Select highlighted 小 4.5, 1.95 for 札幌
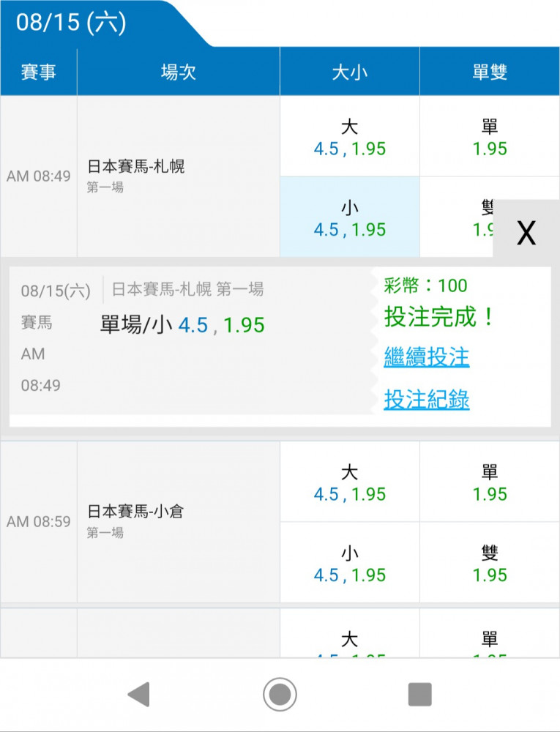The image size is (560, 732). click(349, 217)
